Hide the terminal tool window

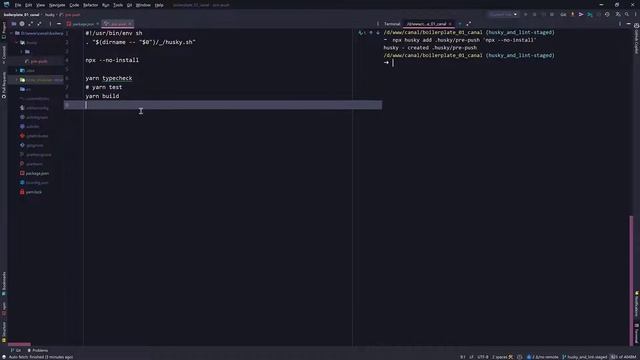[x=629, y=24]
